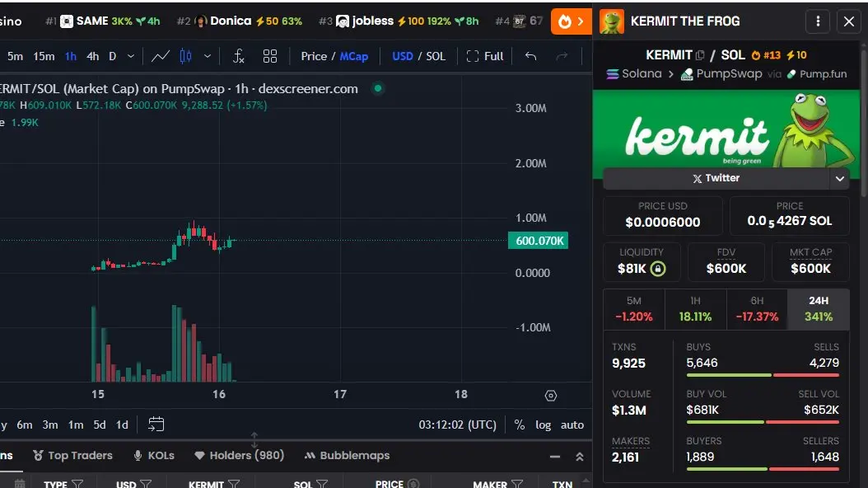Open the Bubblemaps tab

[347, 455]
